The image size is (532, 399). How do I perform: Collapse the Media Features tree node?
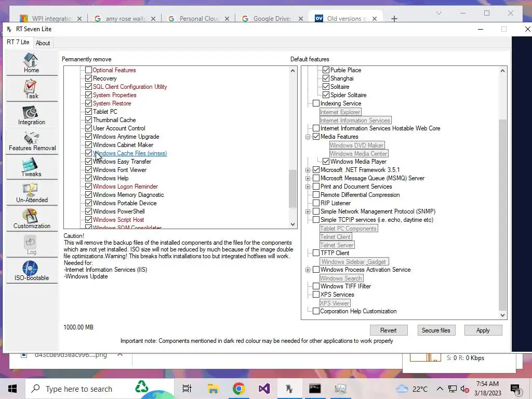(x=308, y=137)
